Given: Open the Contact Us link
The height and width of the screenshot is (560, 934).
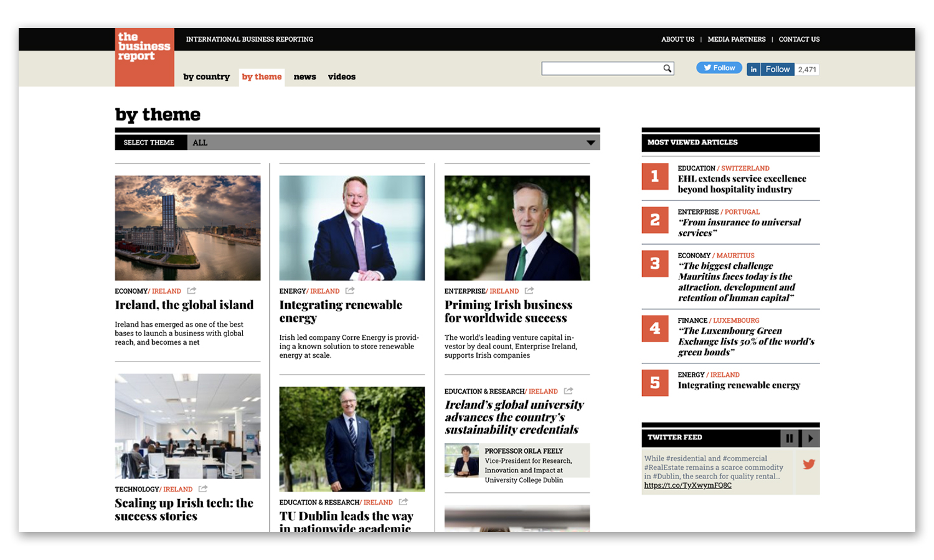Looking at the screenshot, I should click(799, 39).
